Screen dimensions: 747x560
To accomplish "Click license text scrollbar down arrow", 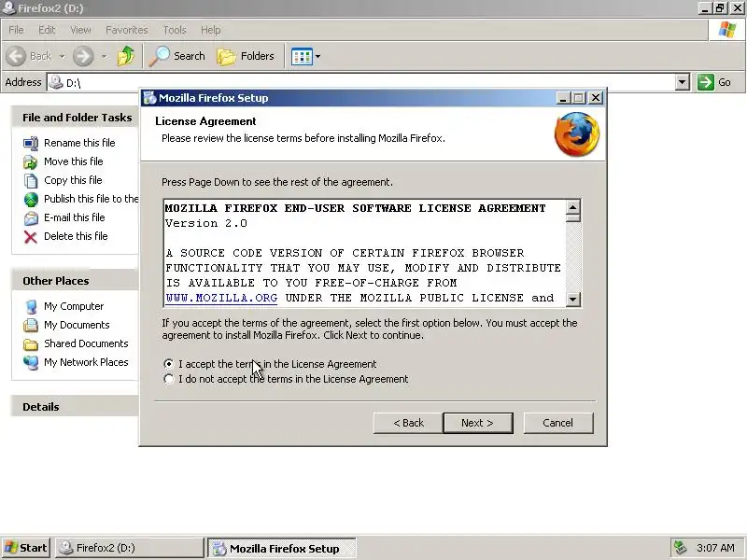I will coord(572,299).
